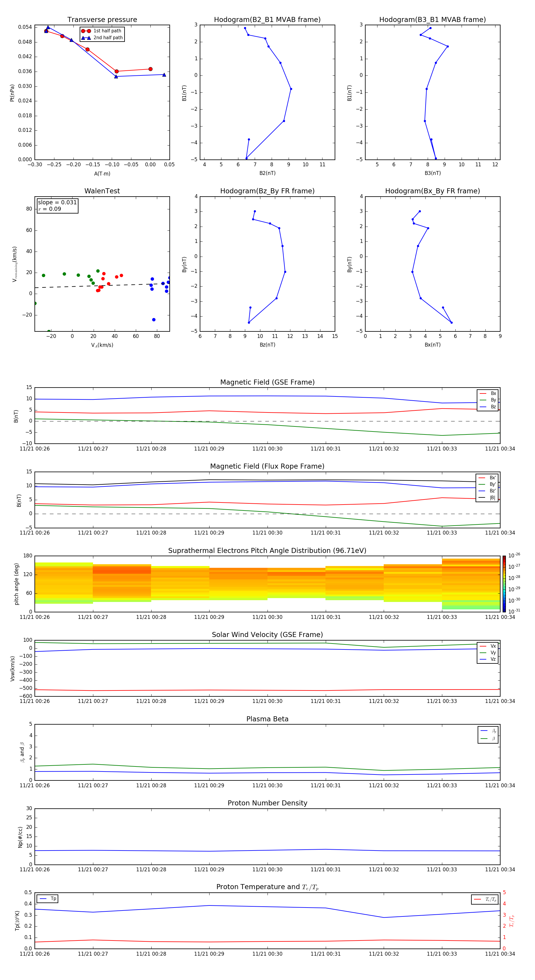The height and width of the screenshot is (980, 535).
Task: Click the 'B3(nT)' x-axis label
Action: [432, 173]
